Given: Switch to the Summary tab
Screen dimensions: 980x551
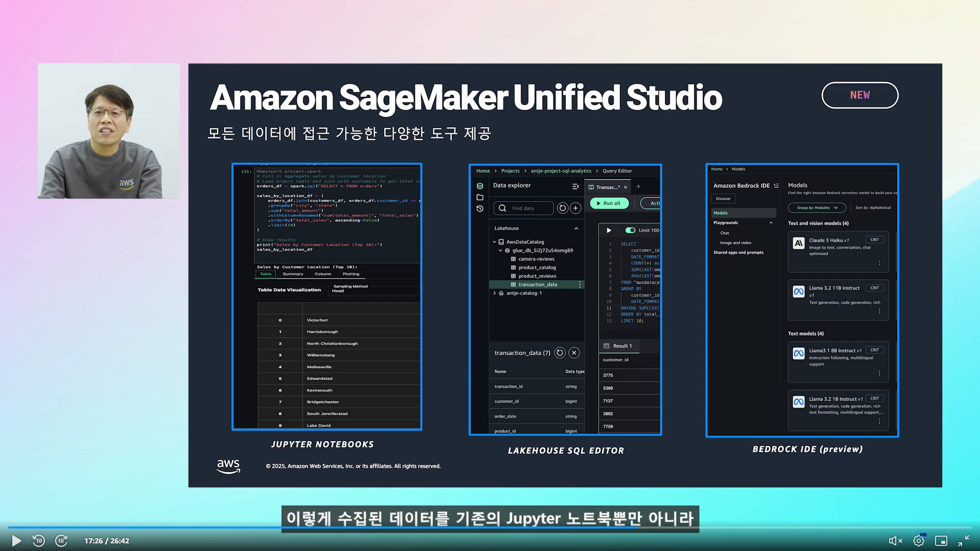Looking at the screenshot, I should (293, 274).
